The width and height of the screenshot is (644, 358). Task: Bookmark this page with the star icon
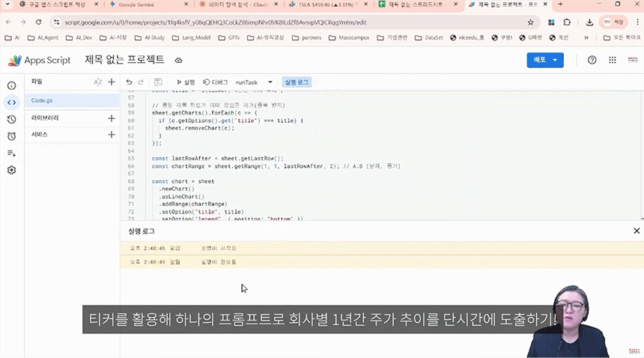coord(531,22)
